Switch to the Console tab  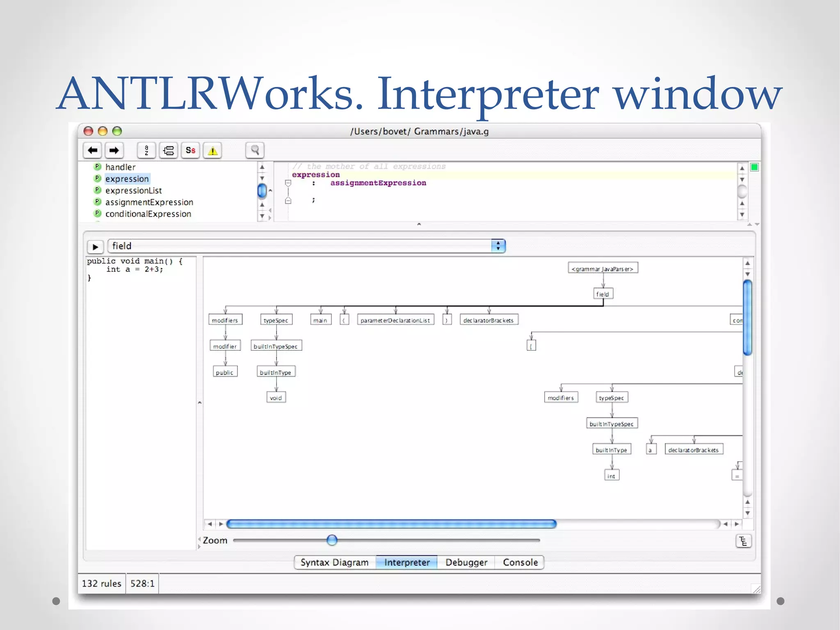[x=520, y=562]
